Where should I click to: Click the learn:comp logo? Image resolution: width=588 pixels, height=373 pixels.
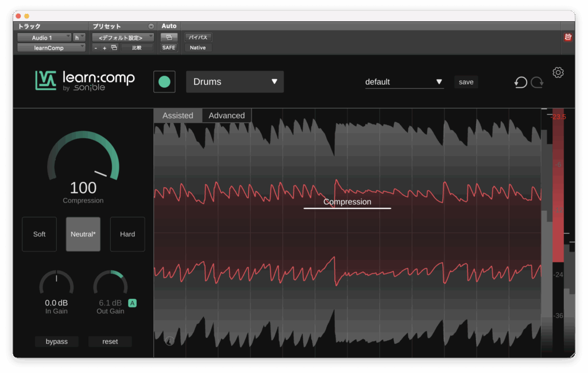(85, 80)
